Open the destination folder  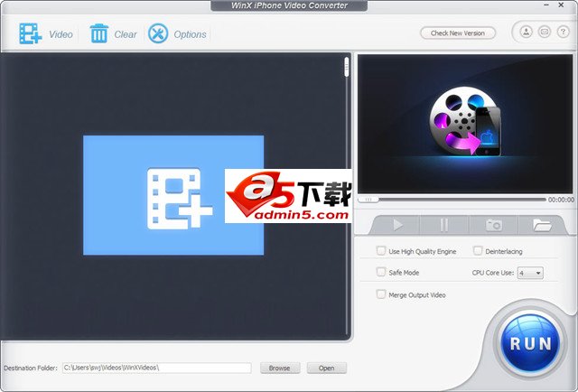point(327,368)
